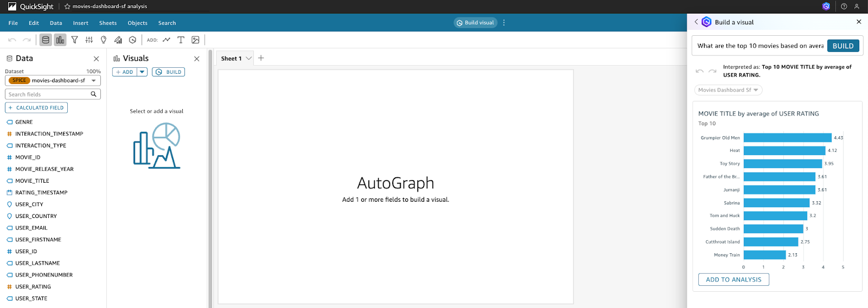Undo the interpreted question in panel
The width and height of the screenshot is (868, 308).
[x=699, y=71]
